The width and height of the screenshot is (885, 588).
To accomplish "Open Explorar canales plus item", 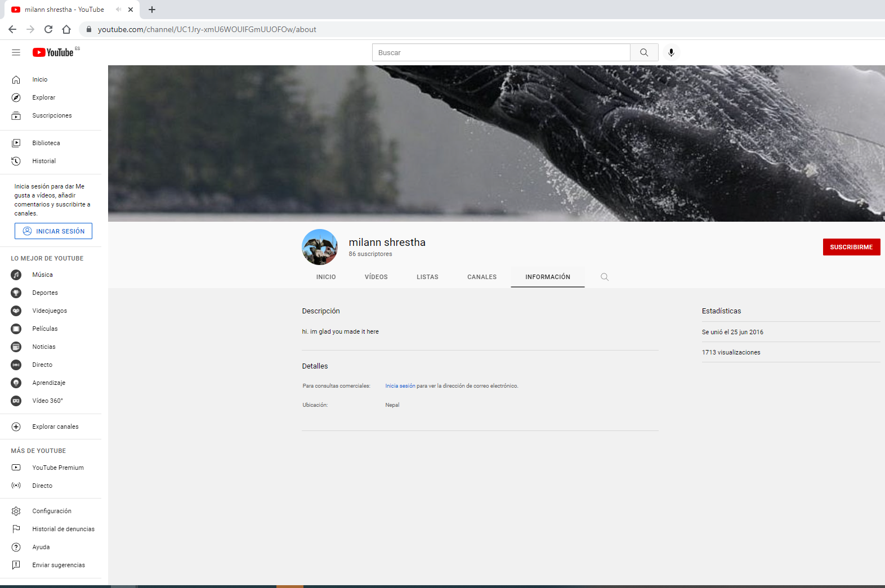I will [55, 427].
